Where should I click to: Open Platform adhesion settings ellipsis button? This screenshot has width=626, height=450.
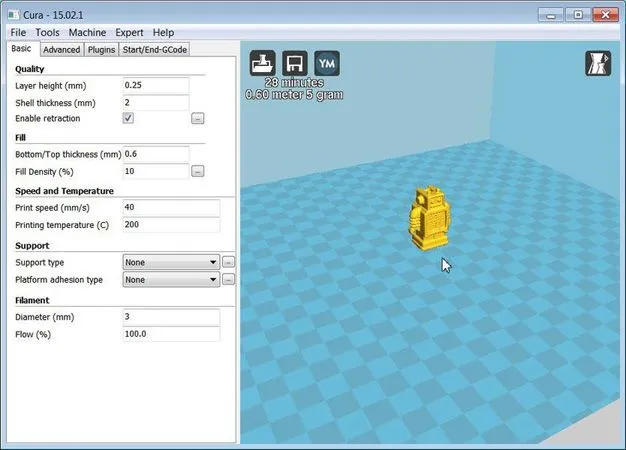tap(228, 280)
